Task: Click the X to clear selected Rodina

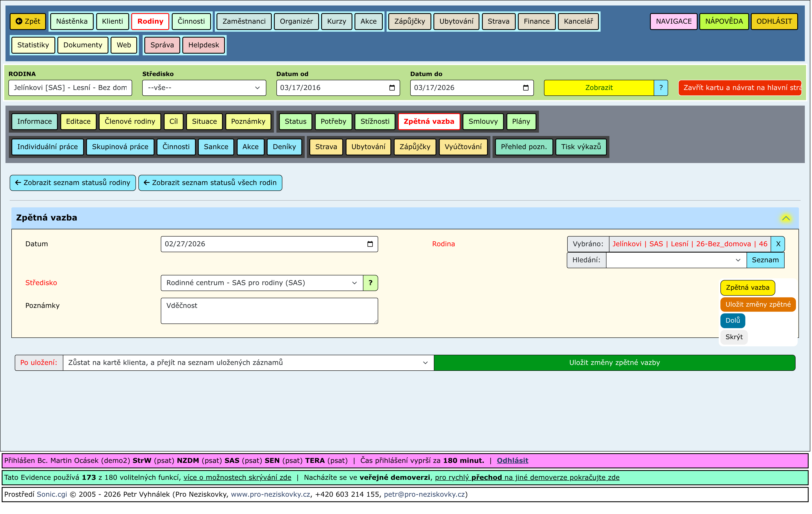Action: (778, 244)
